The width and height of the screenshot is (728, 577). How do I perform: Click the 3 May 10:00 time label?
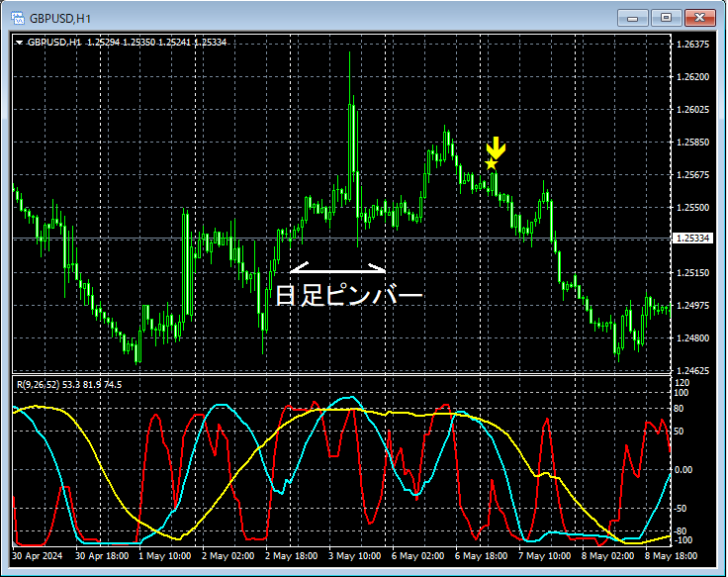(x=355, y=556)
